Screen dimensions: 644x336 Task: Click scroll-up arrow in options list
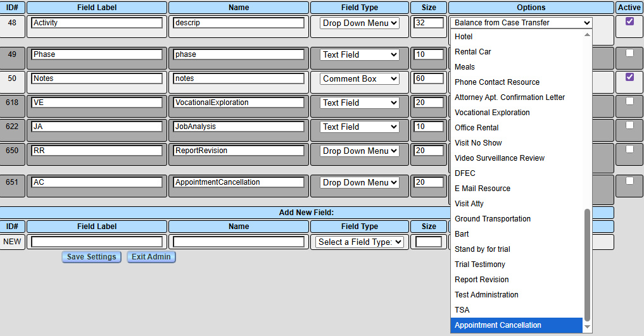pyautogui.click(x=587, y=34)
